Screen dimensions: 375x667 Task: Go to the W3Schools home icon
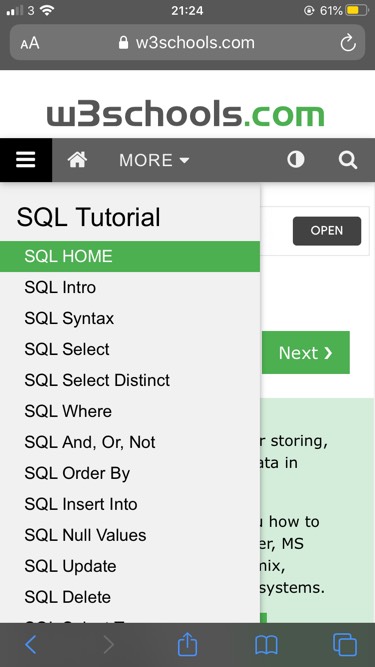click(77, 160)
